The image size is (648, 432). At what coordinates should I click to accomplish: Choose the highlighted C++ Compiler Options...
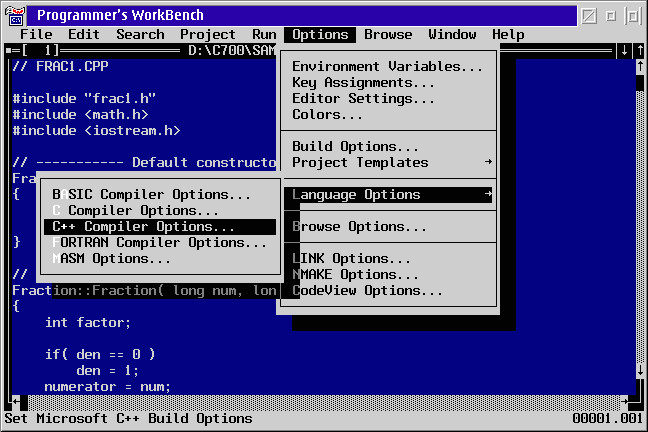point(160,227)
